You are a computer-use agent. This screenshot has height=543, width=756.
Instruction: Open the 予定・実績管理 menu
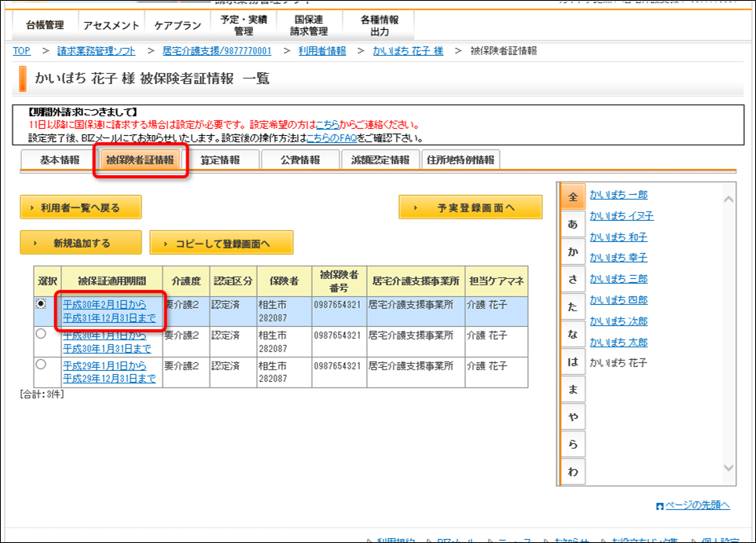244,25
